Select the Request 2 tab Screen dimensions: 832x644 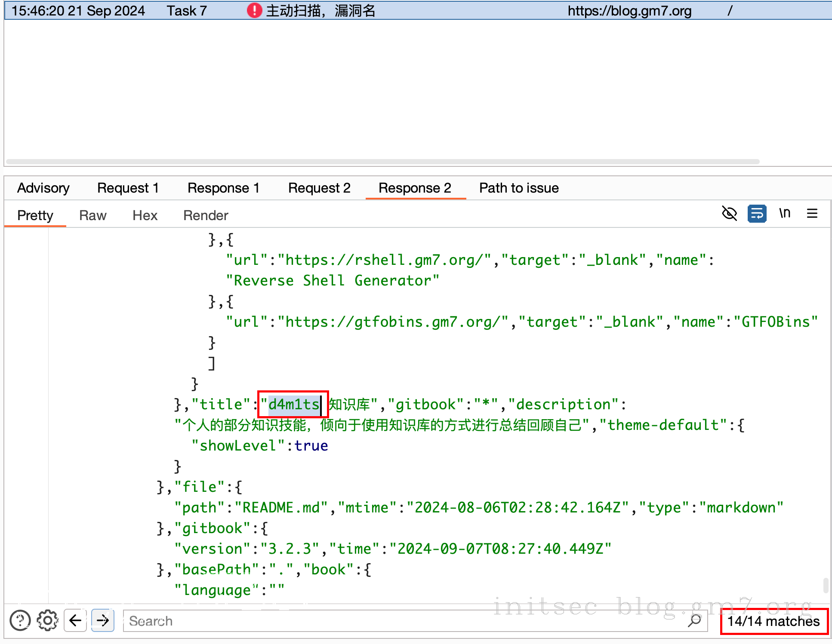tap(319, 188)
